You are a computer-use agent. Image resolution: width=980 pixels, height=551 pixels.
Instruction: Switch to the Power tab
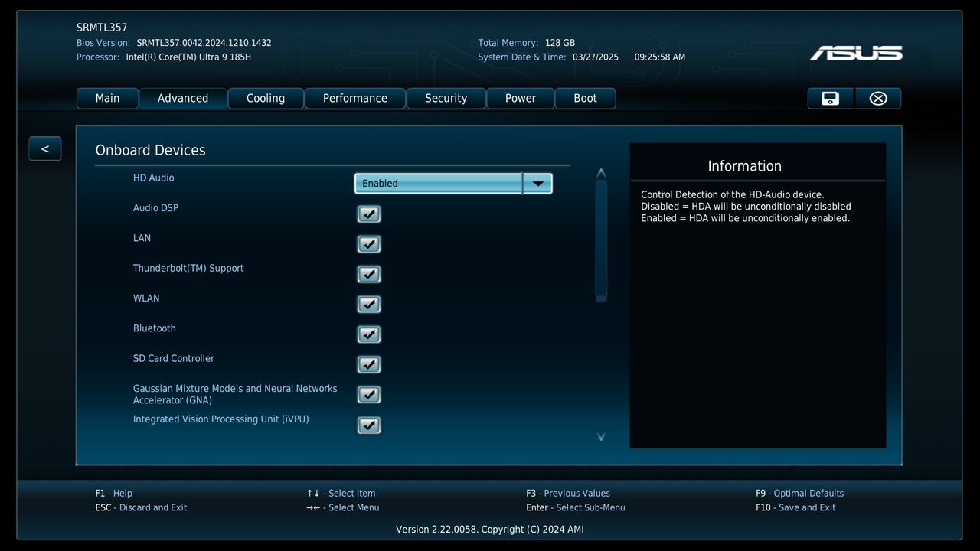521,99
